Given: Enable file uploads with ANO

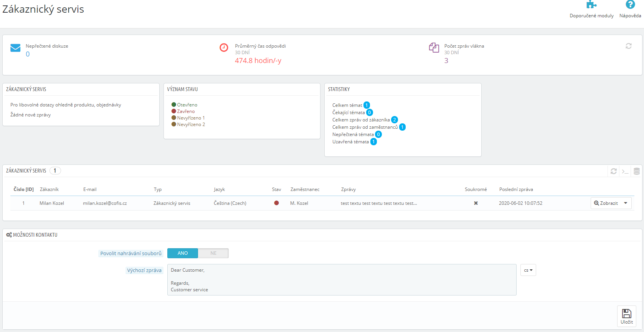Looking at the screenshot, I should click(x=183, y=253).
